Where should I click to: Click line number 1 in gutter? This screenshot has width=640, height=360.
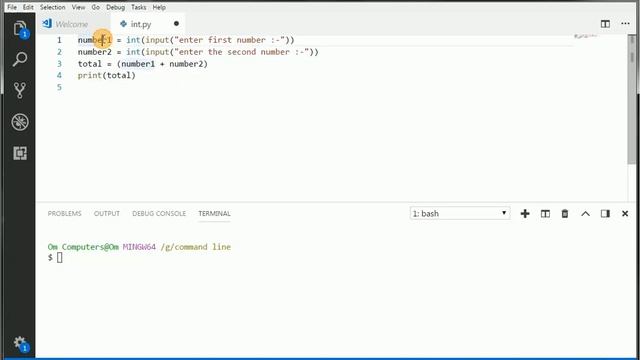59,40
